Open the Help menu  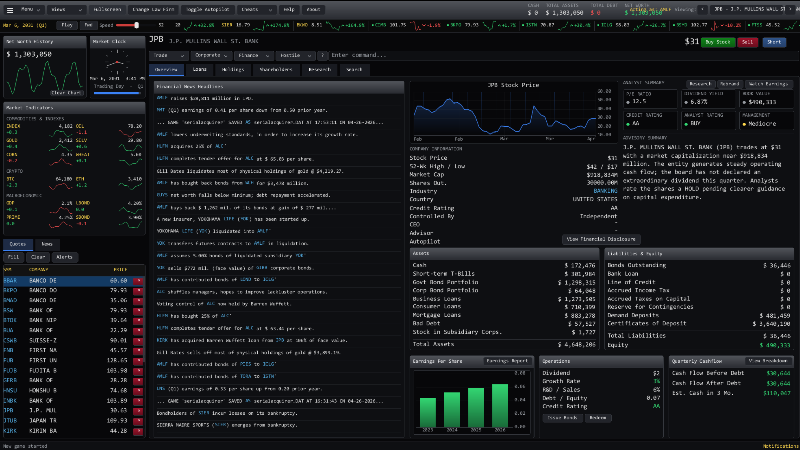tap(289, 10)
